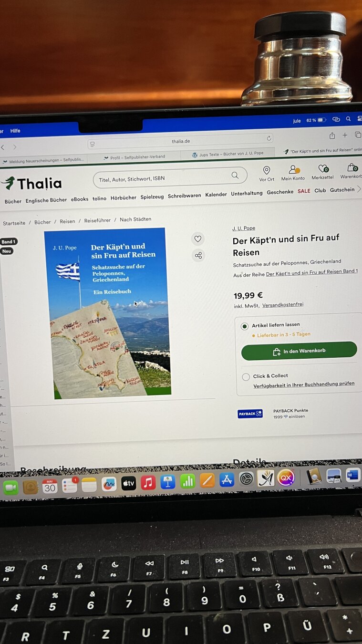Click the search magnifier in the Thalia search box
362x644 pixels.
tap(235, 176)
